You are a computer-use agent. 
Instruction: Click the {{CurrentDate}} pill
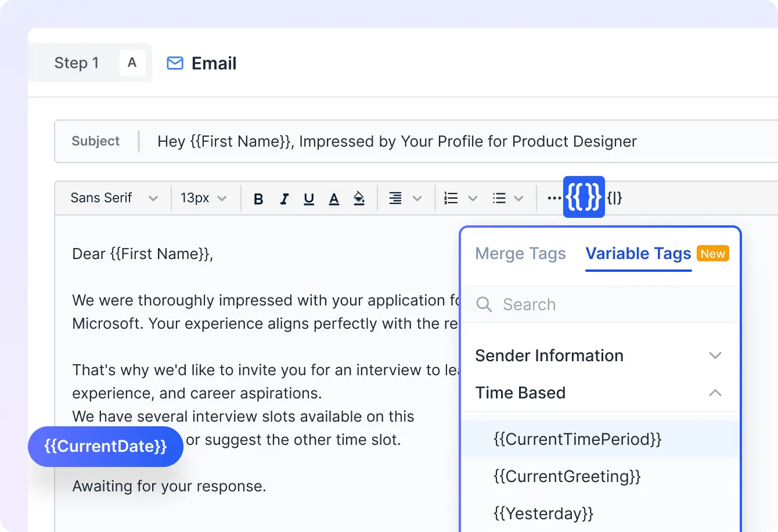[x=105, y=446]
